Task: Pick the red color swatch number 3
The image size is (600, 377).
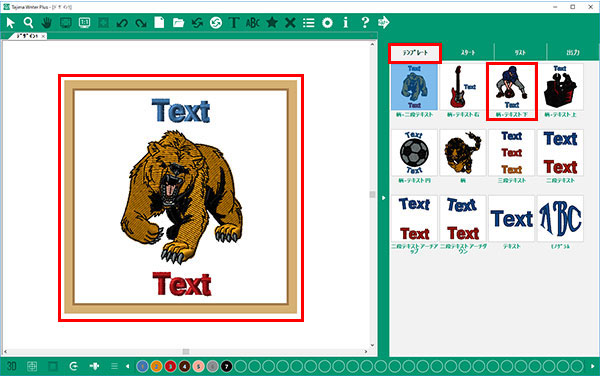Action: pyautogui.click(x=170, y=367)
